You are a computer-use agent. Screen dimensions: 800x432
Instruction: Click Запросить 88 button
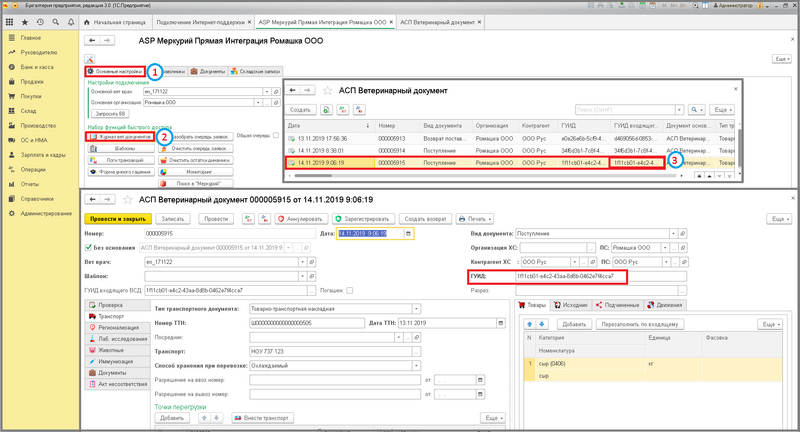(110, 114)
